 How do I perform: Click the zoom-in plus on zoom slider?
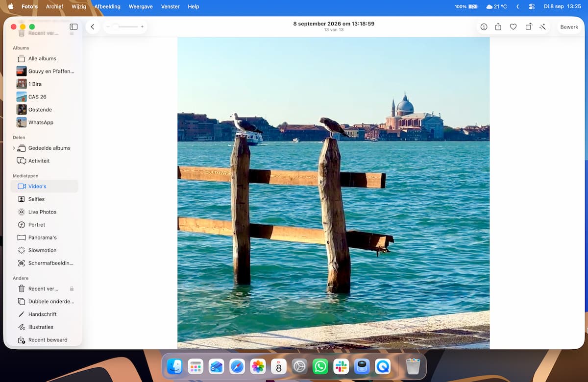[142, 27]
